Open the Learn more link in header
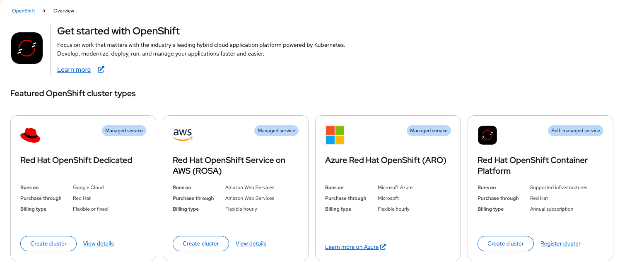The image size is (644, 265). 74,69
